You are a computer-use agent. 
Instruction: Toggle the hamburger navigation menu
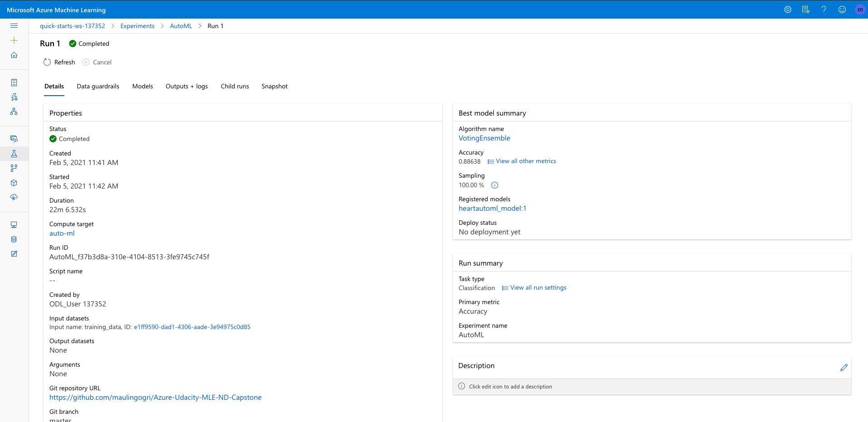pyautogui.click(x=14, y=26)
